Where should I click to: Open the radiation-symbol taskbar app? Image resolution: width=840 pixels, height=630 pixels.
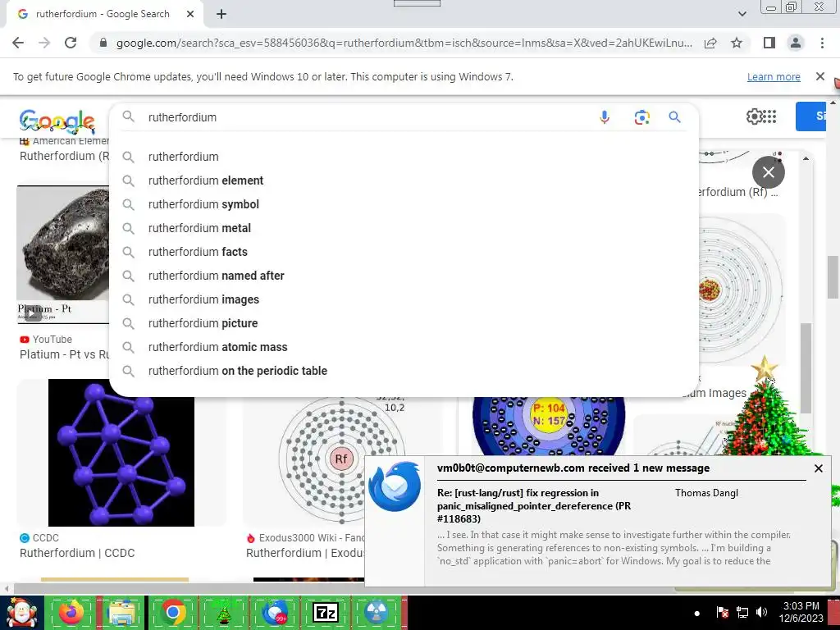[x=377, y=612]
